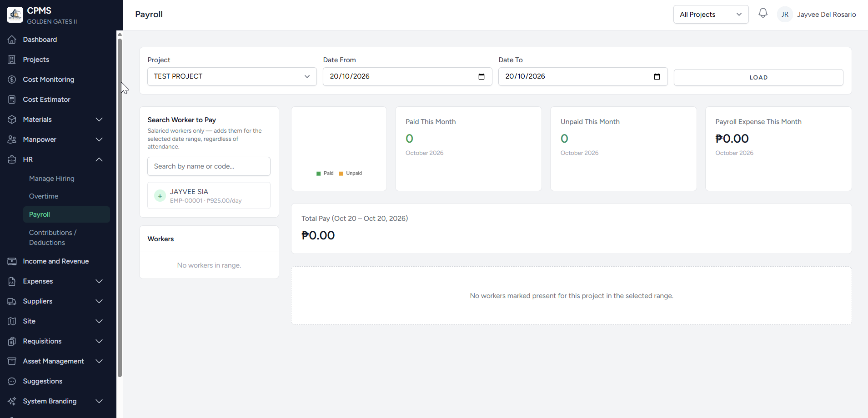Click the JR user avatar
Screen dimensions: 868x418
[x=785, y=15]
